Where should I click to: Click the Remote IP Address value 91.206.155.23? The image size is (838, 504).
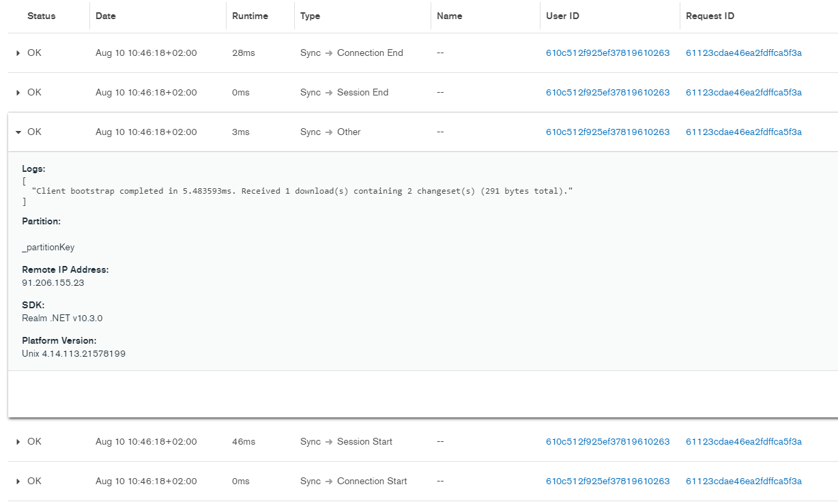pos(53,283)
